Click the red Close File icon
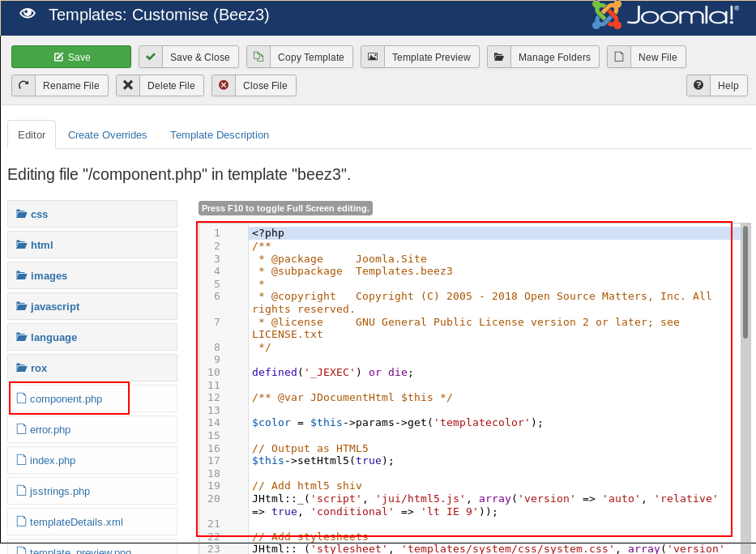 [224, 85]
